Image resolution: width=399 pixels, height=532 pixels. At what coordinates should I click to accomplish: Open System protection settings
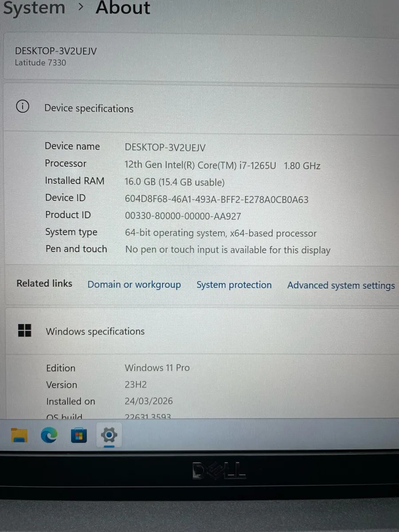pos(234,284)
